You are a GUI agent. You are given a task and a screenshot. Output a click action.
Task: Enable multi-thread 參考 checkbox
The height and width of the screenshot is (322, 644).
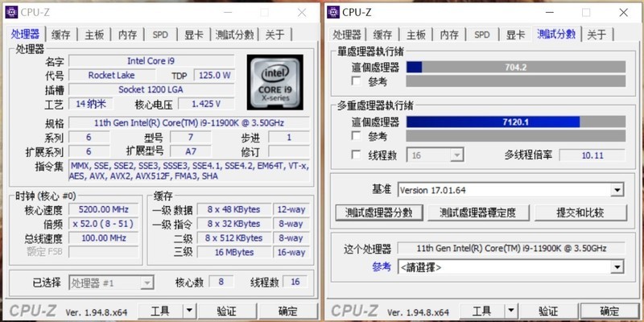pos(357,135)
